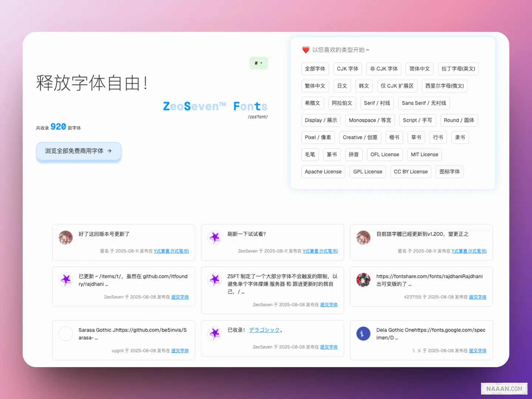The image size is (532, 399).
Task: Click '浏览全部免费商用字体' button
Action: point(78,151)
